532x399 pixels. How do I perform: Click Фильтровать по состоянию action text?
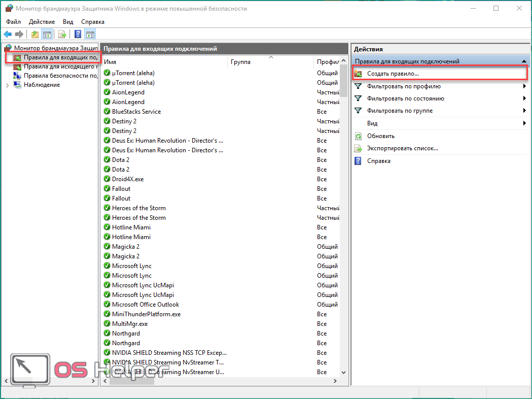(x=405, y=98)
